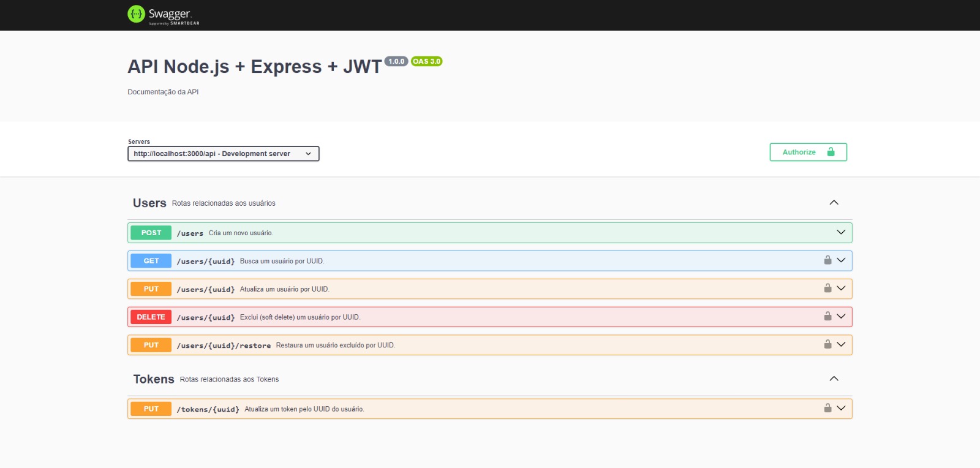Click the POST method badge
Screen dimensions: 980x468
[x=151, y=233]
